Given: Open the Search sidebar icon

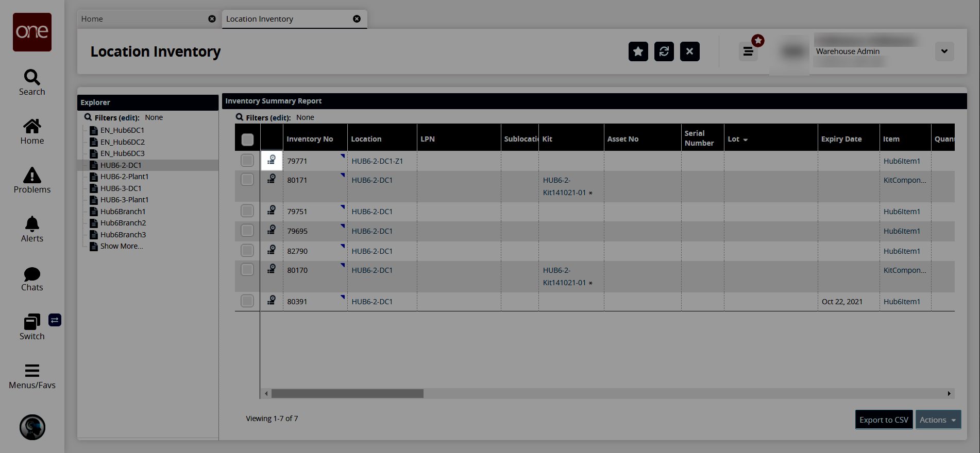Looking at the screenshot, I should click(x=32, y=83).
